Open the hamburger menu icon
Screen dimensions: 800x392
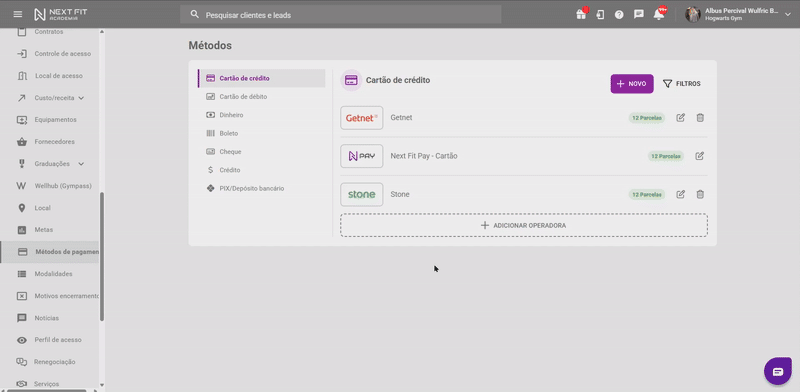tap(18, 14)
